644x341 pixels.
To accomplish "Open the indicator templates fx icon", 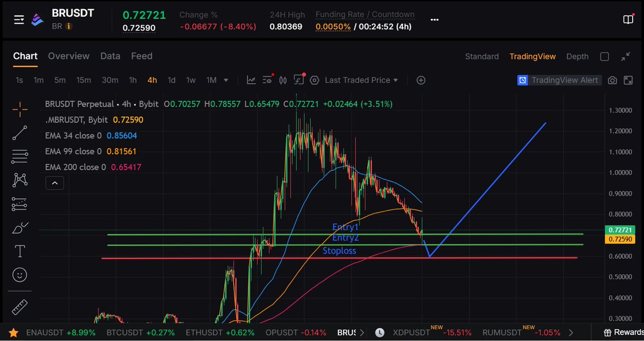I will (x=299, y=80).
